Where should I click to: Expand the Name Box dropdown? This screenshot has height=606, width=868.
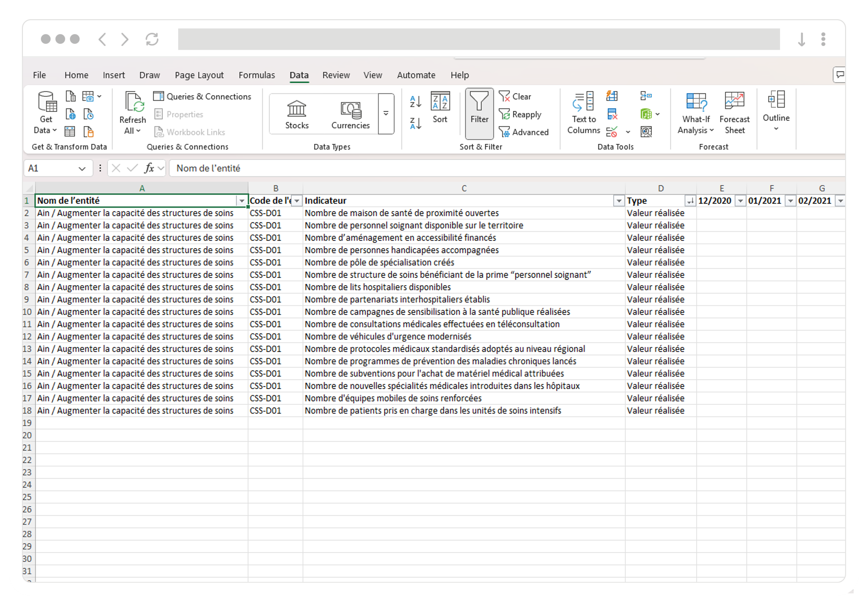[x=82, y=169]
